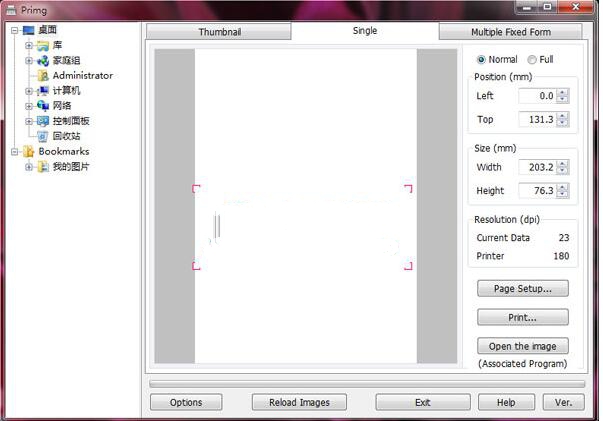Click the progress bar above bottom buttons

pyautogui.click(x=367, y=384)
